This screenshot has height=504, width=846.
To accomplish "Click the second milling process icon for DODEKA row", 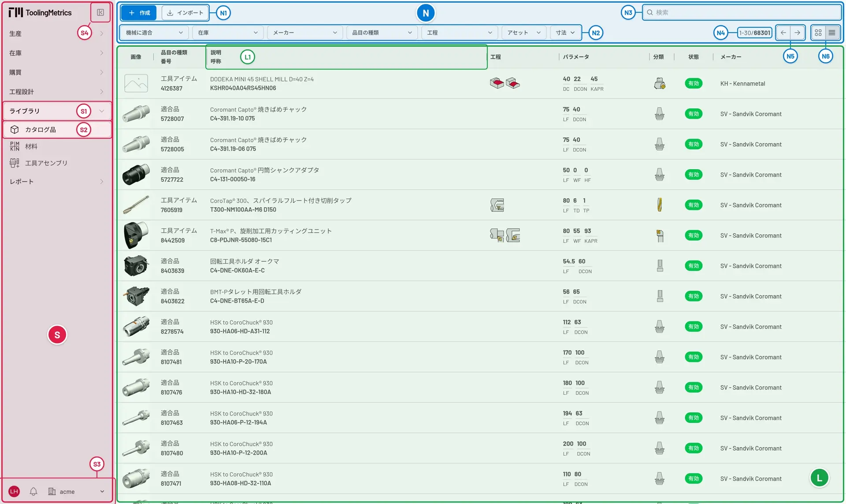I will coord(513,83).
